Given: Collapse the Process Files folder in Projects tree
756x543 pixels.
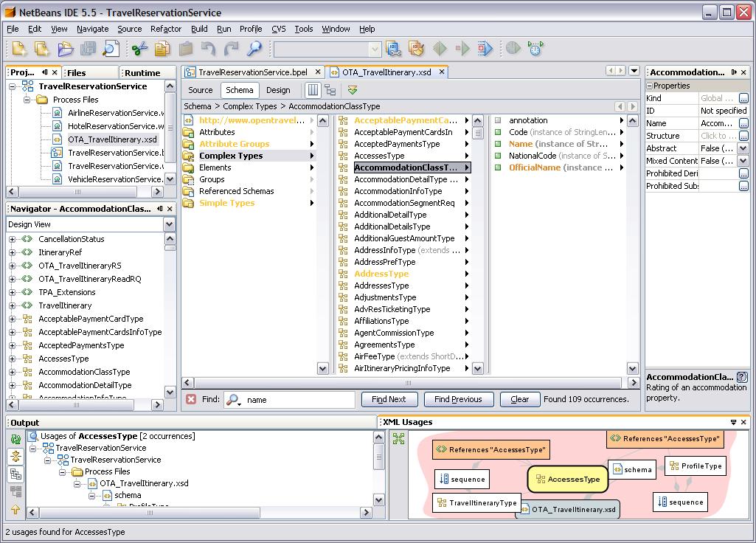Looking at the screenshot, I should point(27,100).
